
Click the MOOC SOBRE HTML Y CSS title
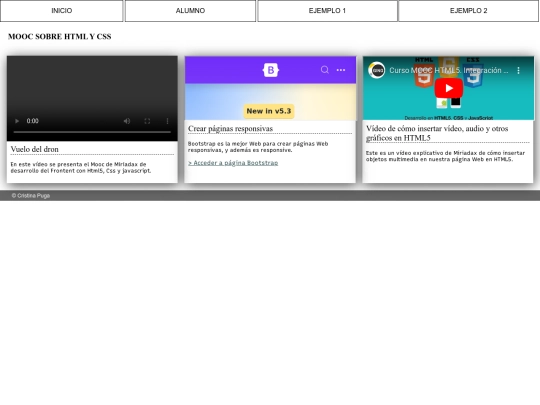pyautogui.click(x=60, y=37)
